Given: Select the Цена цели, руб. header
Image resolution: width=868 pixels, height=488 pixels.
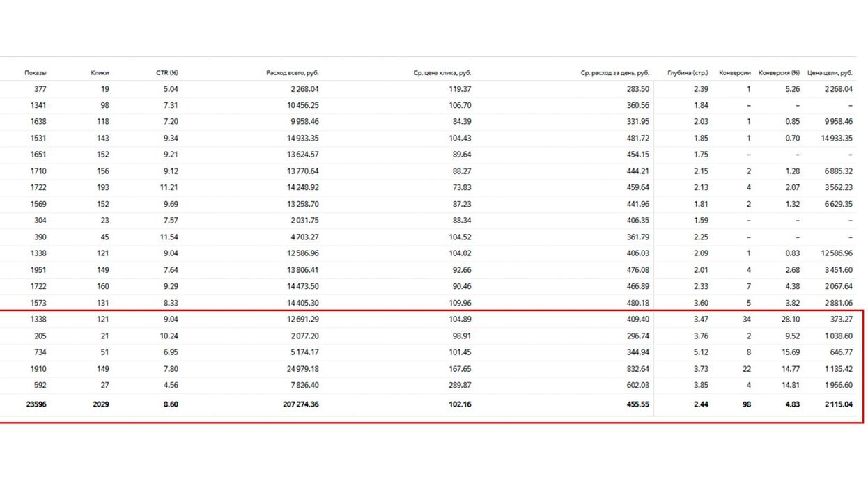Looking at the screenshot, I should coord(830,73).
